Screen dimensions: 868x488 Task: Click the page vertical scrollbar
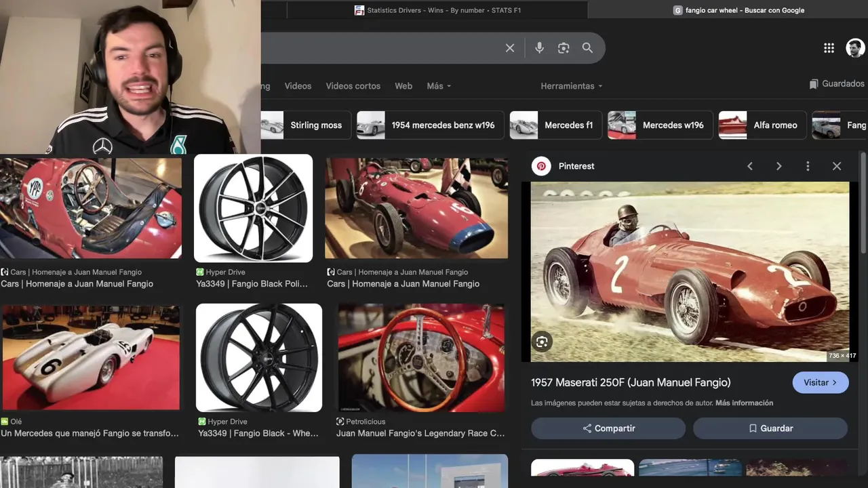pyautogui.click(x=863, y=203)
